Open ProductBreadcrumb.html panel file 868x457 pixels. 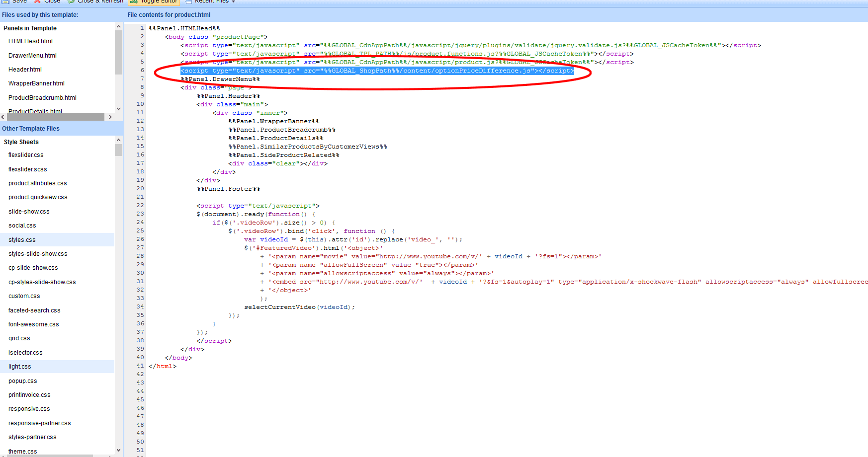(42, 98)
